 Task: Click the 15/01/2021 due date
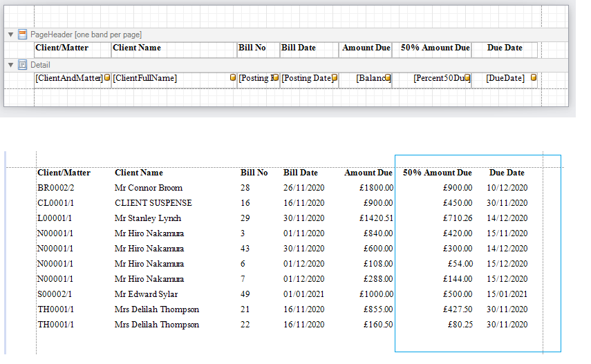coord(507,294)
